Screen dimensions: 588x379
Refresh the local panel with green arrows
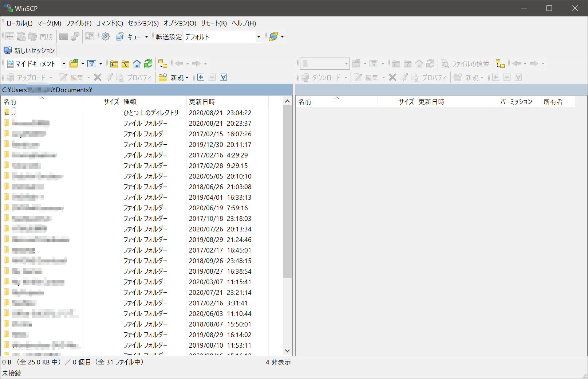(x=148, y=64)
